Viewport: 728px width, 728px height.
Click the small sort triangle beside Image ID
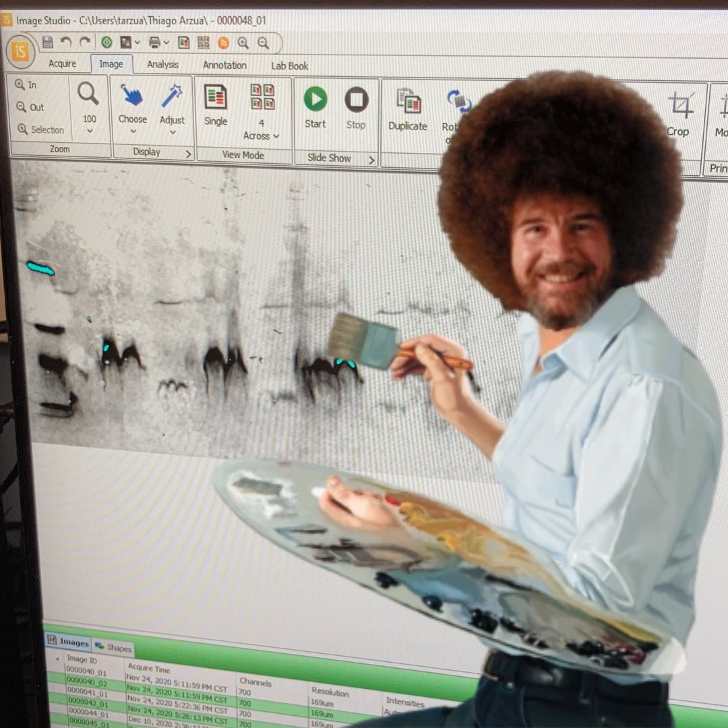tap(57, 658)
